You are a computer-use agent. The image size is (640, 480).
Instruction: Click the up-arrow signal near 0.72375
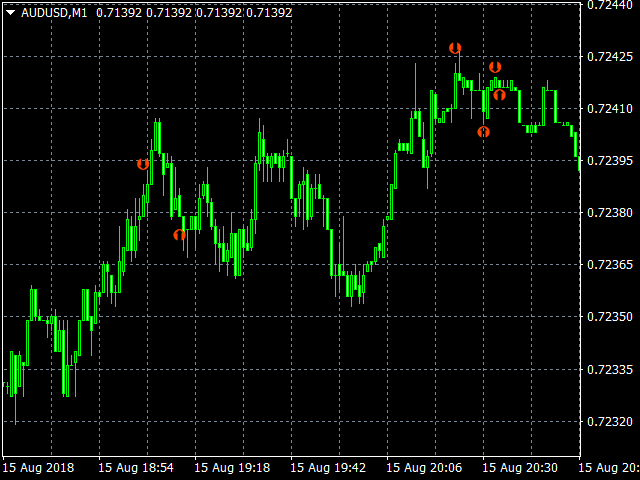[x=179, y=235]
